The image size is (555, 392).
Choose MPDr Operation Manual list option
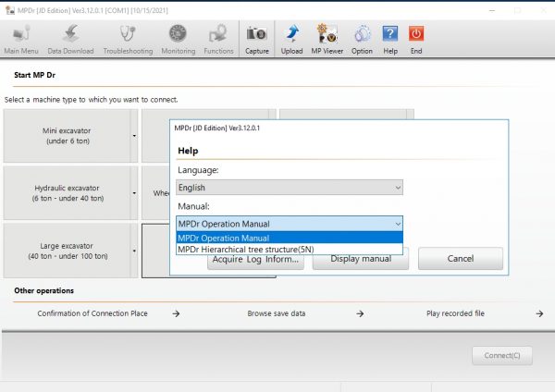(x=290, y=238)
